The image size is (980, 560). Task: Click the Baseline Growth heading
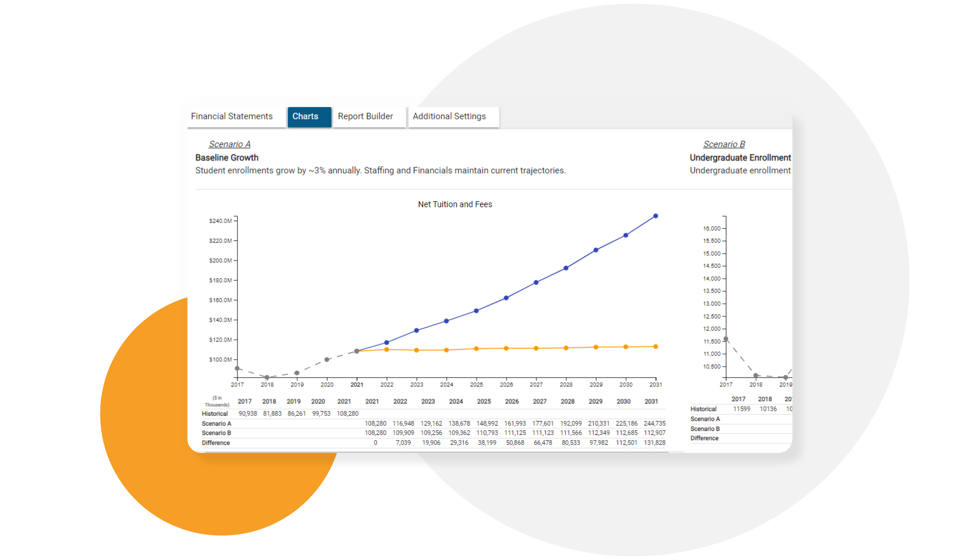pyautogui.click(x=227, y=158)
